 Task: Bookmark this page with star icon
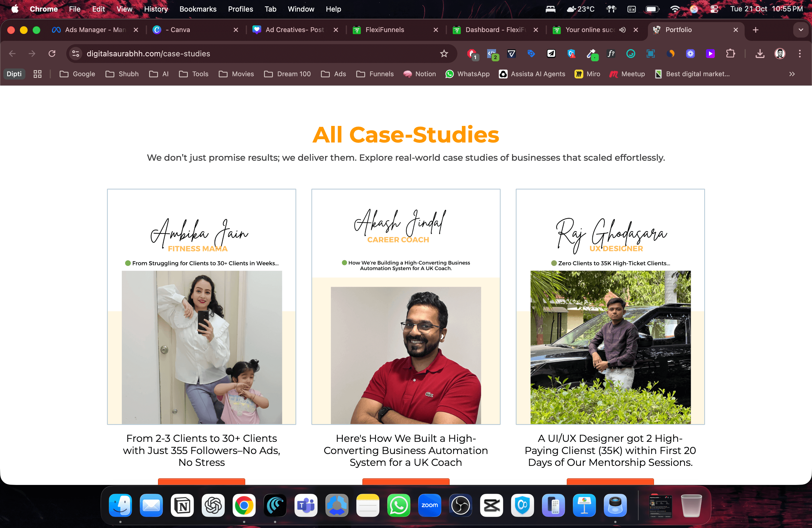tap(444, 54)
